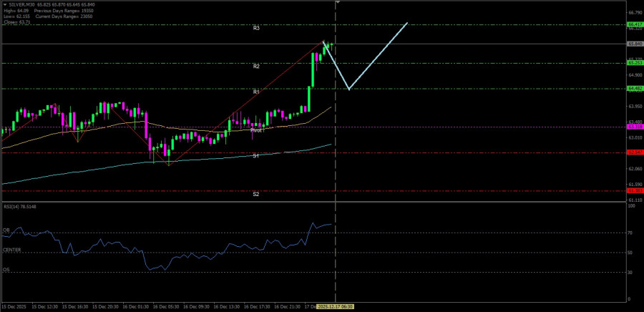Click the 61.590 price scale value

pyautogui.click(x=635, y=185)
